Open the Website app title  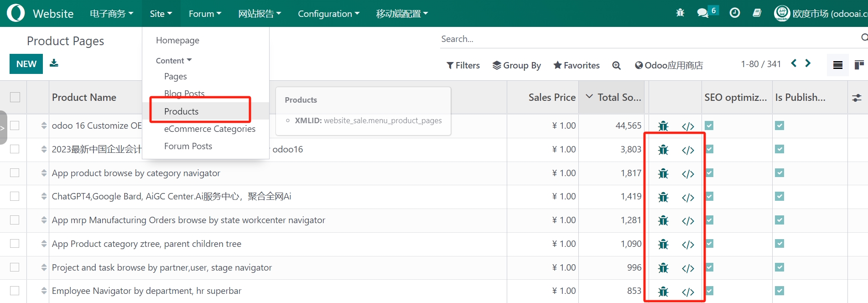pyautogui.click(x=53, y=14)
